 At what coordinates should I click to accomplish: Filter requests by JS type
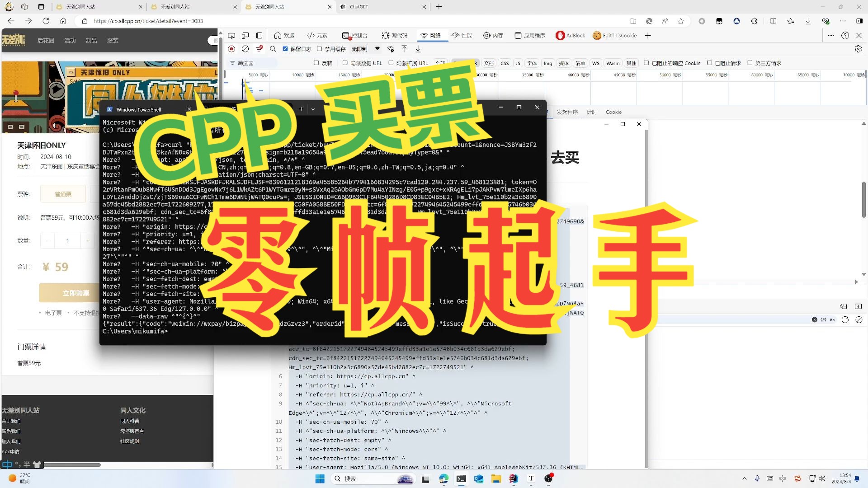518,63
